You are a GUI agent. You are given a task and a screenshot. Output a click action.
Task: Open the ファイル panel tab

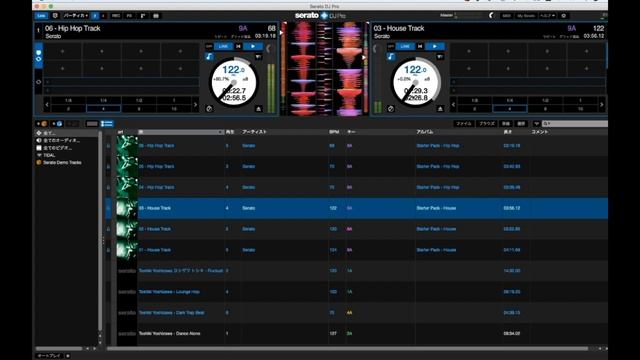pyautogui.click(x=464, y=123)
